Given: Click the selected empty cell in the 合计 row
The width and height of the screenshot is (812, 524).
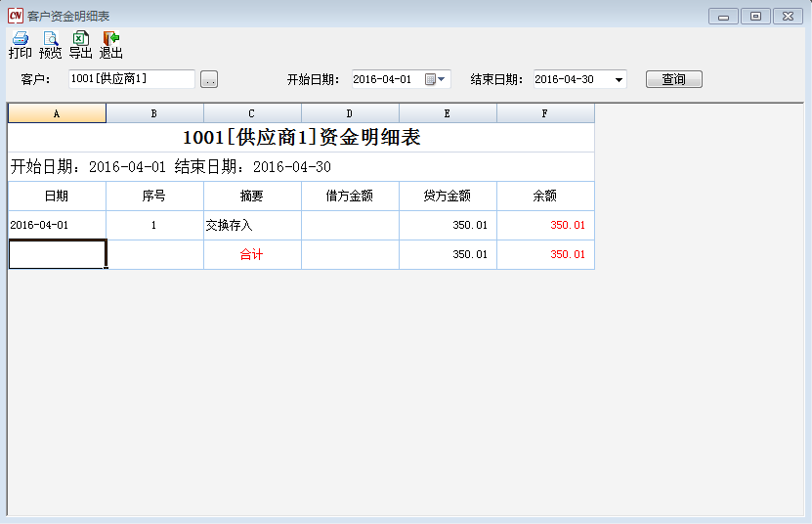Looking at the screenshot, I should pos(58,254).
